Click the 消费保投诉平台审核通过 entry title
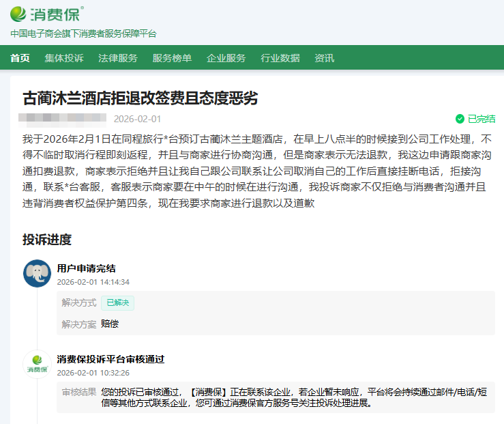This screenshot has height=424, width=504. tap(110, 359)
